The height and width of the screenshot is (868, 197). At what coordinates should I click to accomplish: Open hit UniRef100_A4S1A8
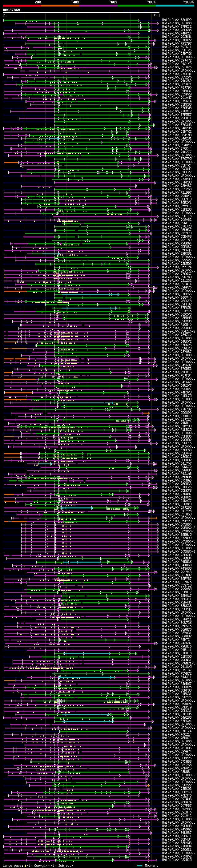pos(177,474)
